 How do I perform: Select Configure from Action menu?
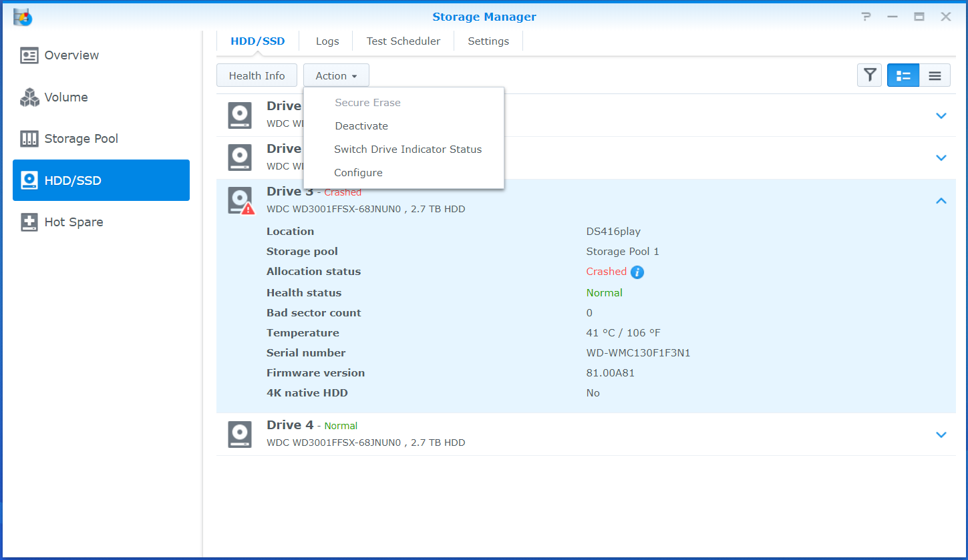pos(404,173)
